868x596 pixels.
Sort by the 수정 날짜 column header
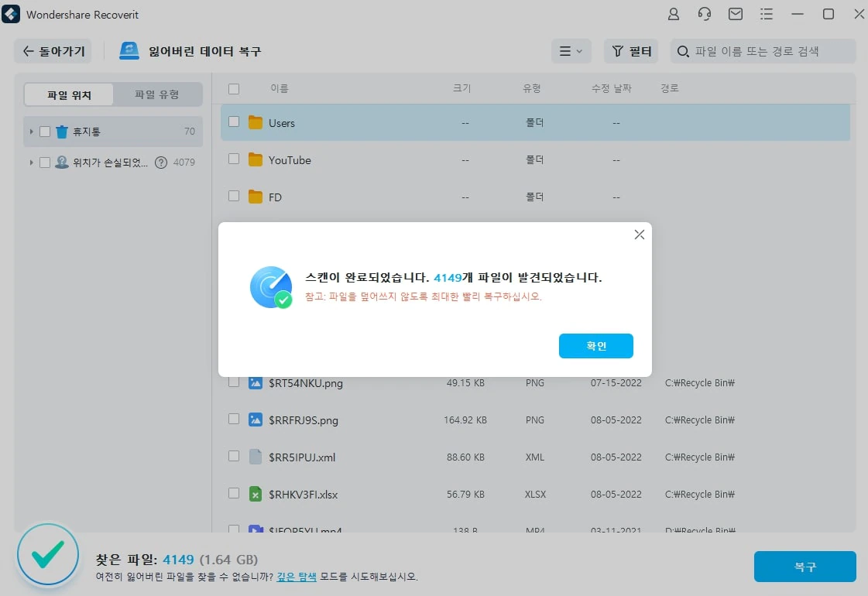pos(611,88)
